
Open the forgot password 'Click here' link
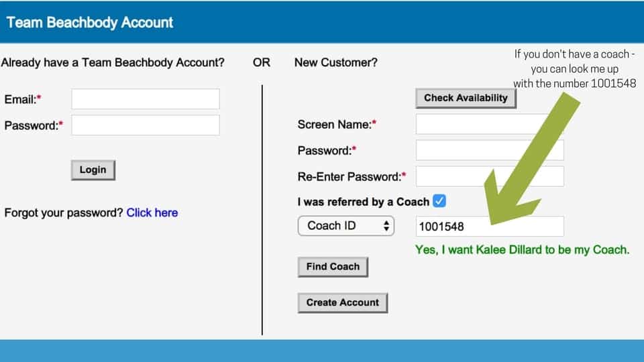point(152,213)
